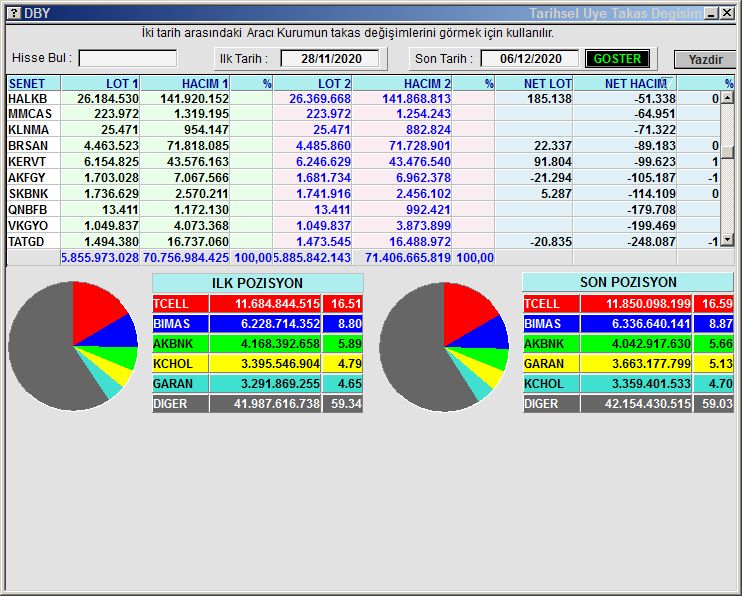
Task: Minimize the DBY window
Action: [711, 13]
